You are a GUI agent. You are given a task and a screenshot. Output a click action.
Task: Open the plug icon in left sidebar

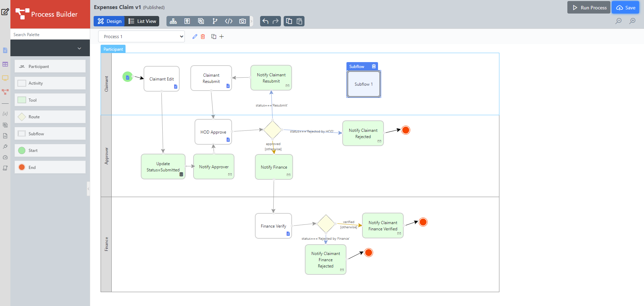click(x=5, y=146)
